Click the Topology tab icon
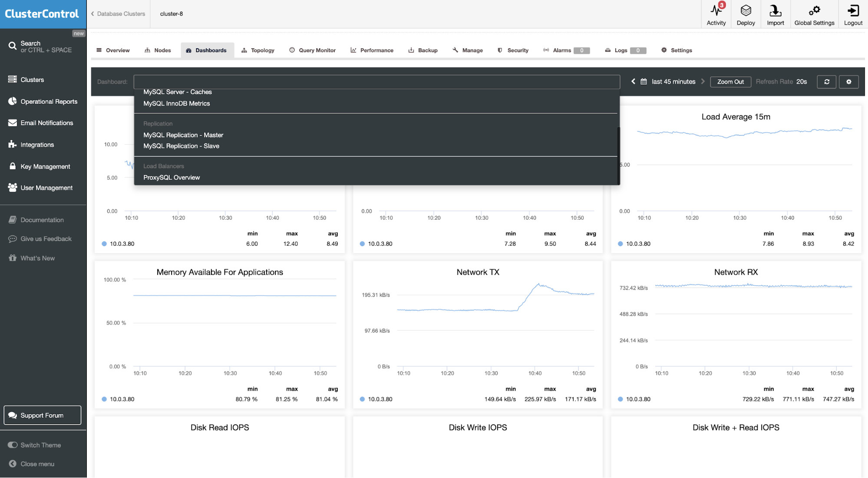868x478 pixels. 244,50
